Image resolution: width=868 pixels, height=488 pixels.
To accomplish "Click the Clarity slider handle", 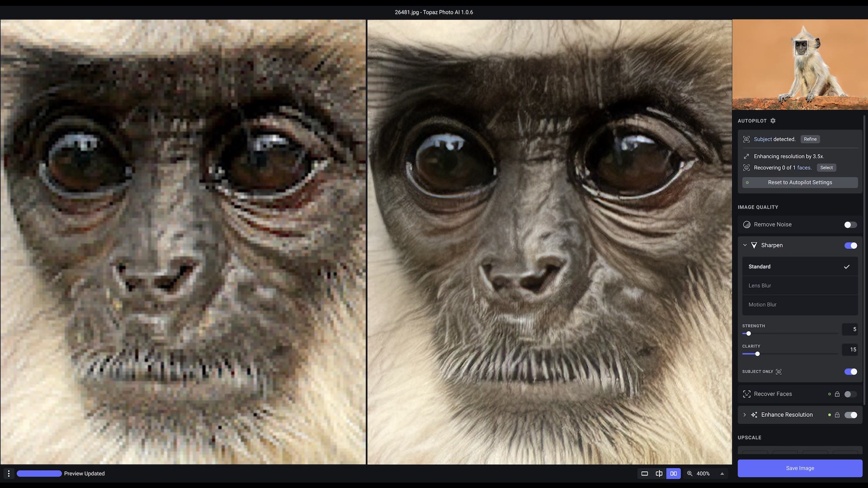I will [757, 354].
